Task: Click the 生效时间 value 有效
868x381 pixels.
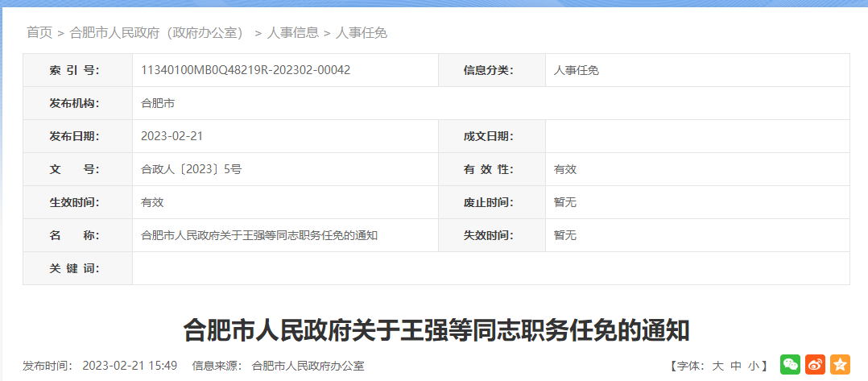Action: [153, 203]
